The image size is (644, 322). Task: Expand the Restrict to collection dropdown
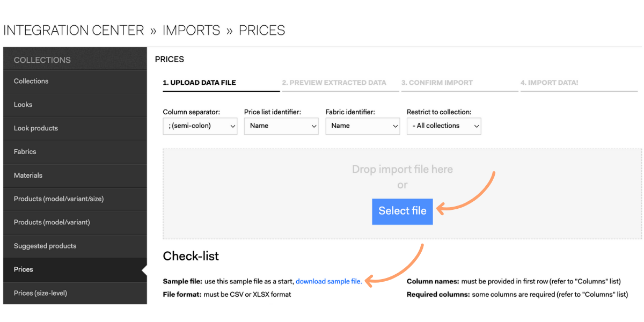[444, 126]
